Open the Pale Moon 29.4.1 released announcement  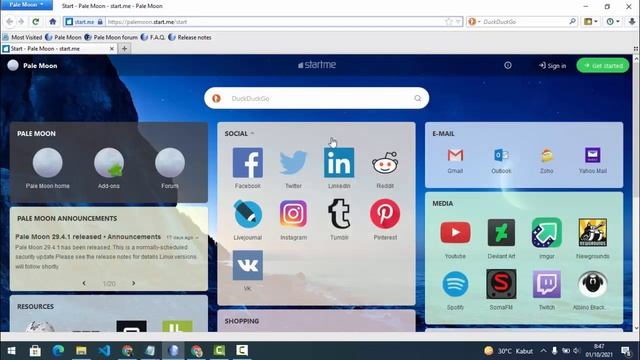tap(88, 237)
